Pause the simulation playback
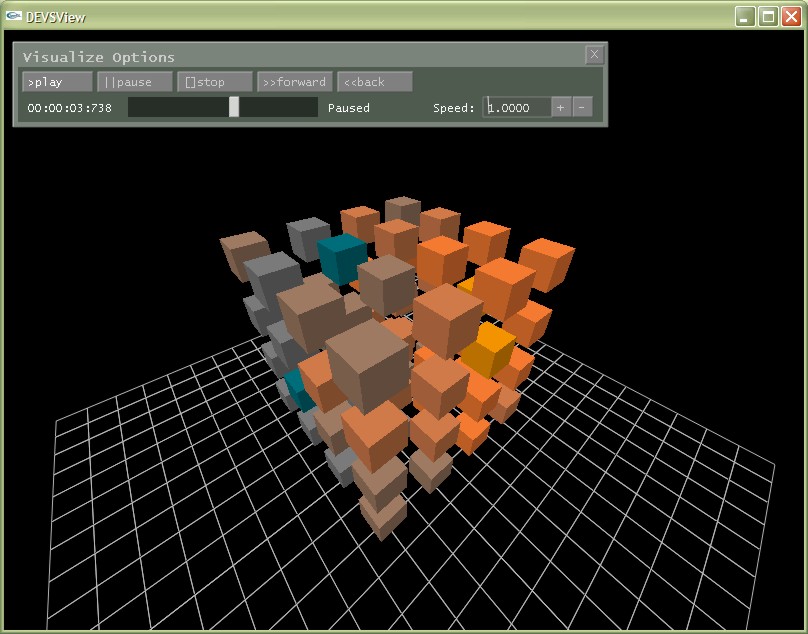808x634 pixels. click(134, 82)
